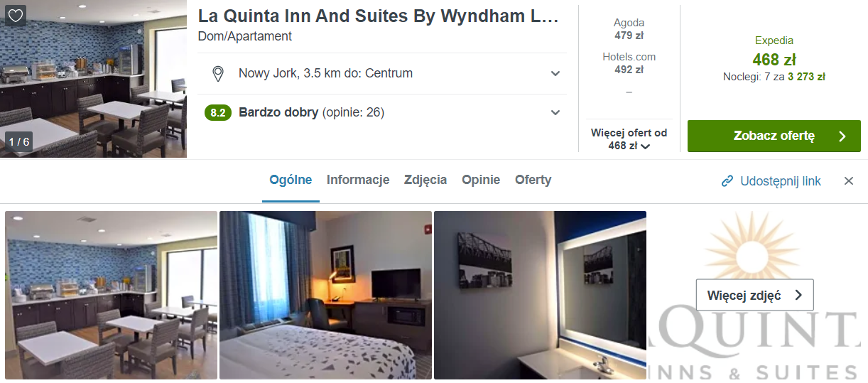Expand the Bardzo dobry rating details chevron

click(555, 112)
